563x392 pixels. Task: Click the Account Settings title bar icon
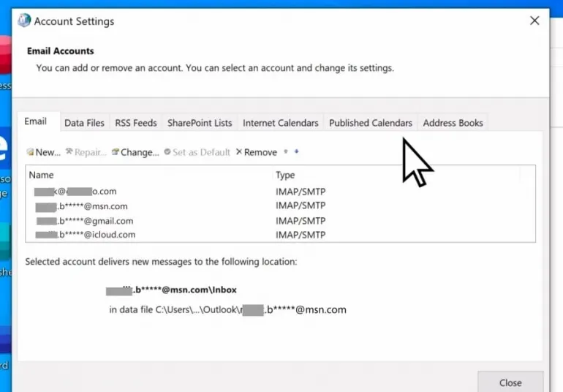tap(24, 21)
